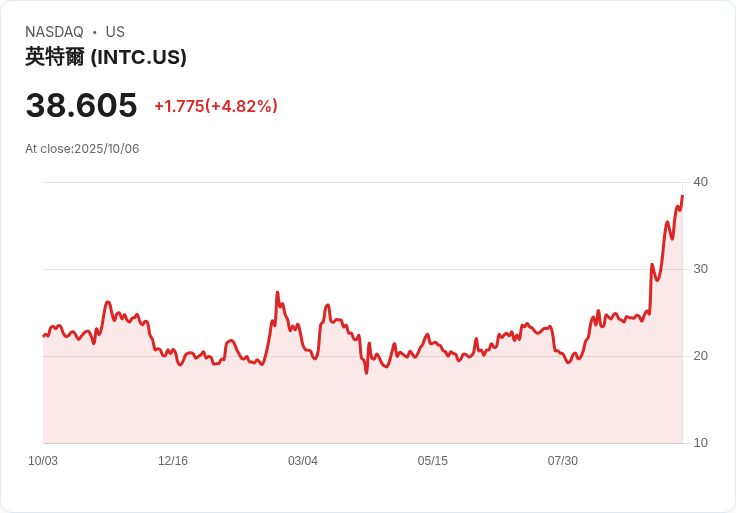Click the At close:2025/10/06 timestamp
The image size is (736, 513).
82,149
